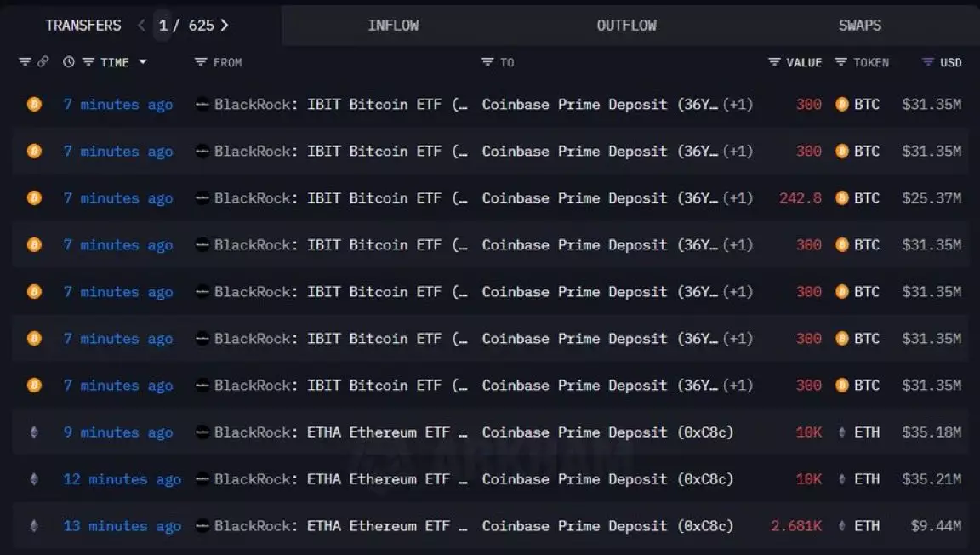Go to previous transfers page
Screen dimensions: 980x555
click(141, 26)
